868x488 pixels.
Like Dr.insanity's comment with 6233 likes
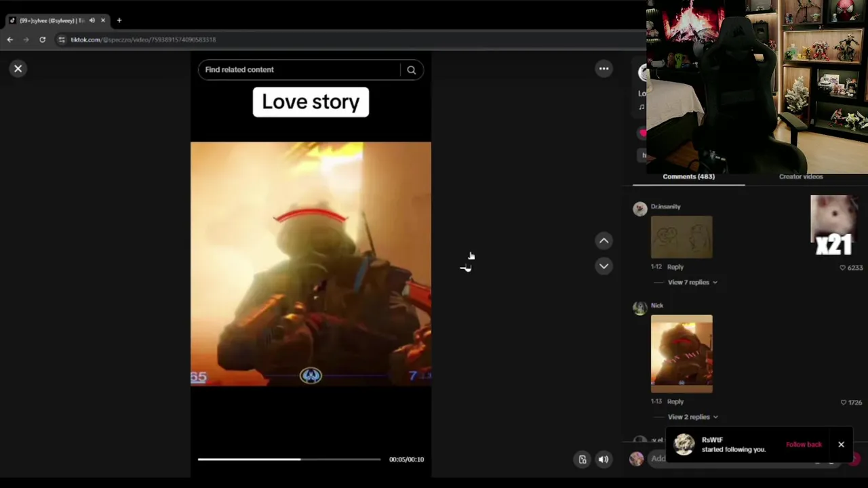(843, 268)
